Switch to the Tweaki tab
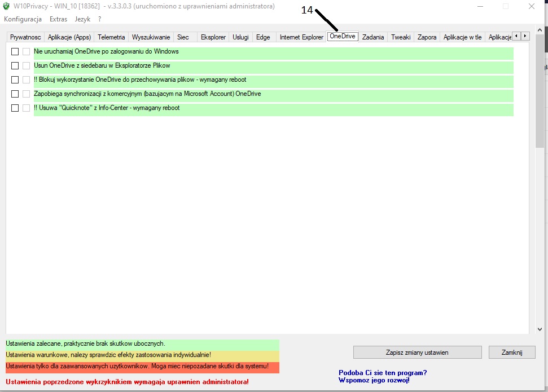The width and height of the screenshot is (548, 392). pyautogui.click(x=401, y=37)
